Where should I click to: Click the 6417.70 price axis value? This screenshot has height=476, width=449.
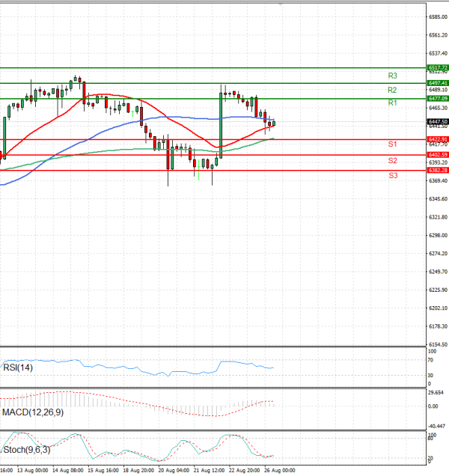438,144
